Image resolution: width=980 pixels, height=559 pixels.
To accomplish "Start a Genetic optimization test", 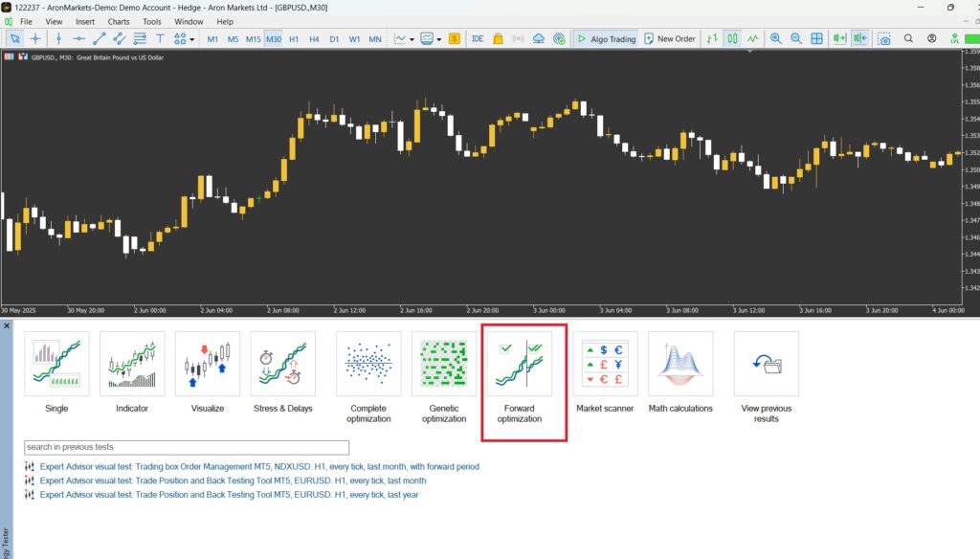I will pos(443,364).
